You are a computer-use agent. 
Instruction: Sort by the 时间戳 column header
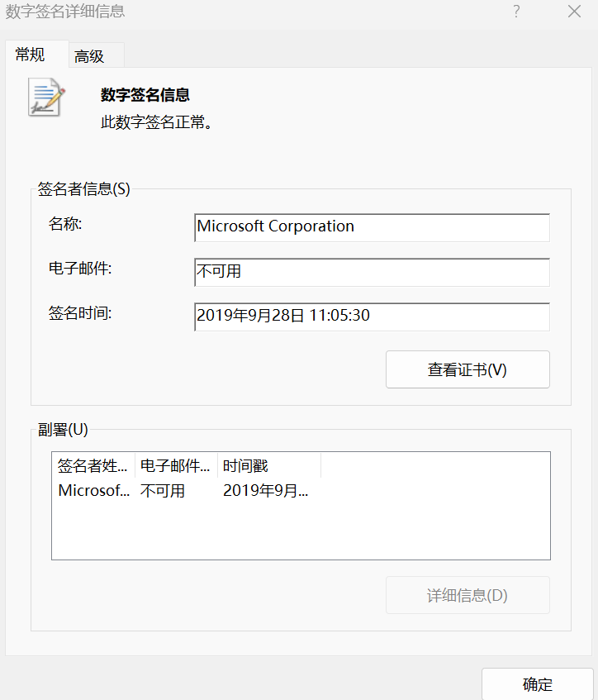click(x=268, y=466)
